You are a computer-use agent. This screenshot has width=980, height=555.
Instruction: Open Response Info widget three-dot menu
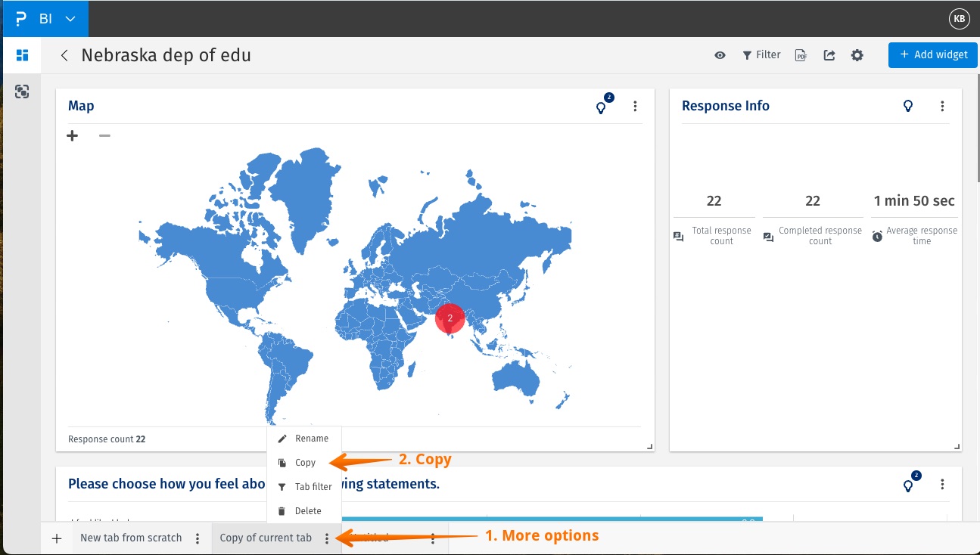(942, 107)
